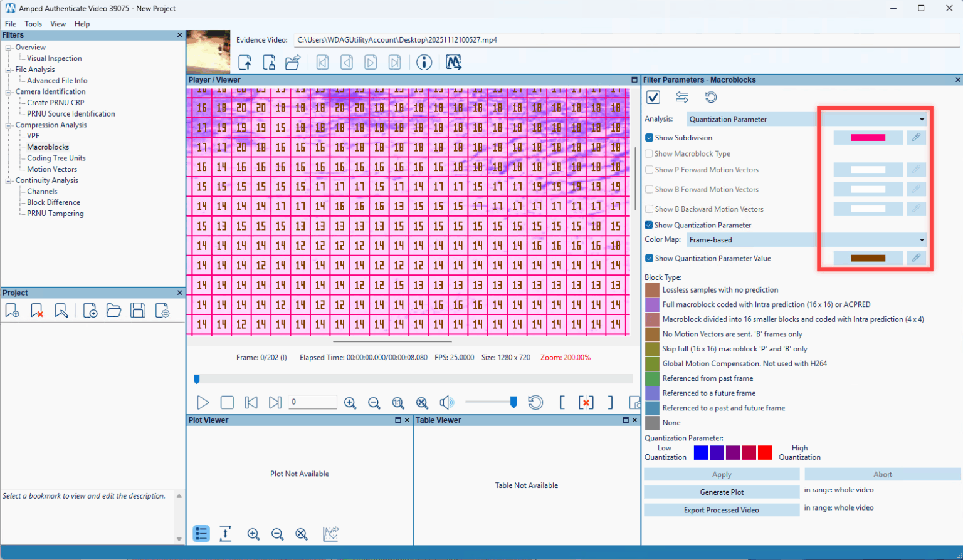The height and width of the screenshot is (560, 963).
Task: Click the clear evidence file icon
Action: (x=269, y=62)
